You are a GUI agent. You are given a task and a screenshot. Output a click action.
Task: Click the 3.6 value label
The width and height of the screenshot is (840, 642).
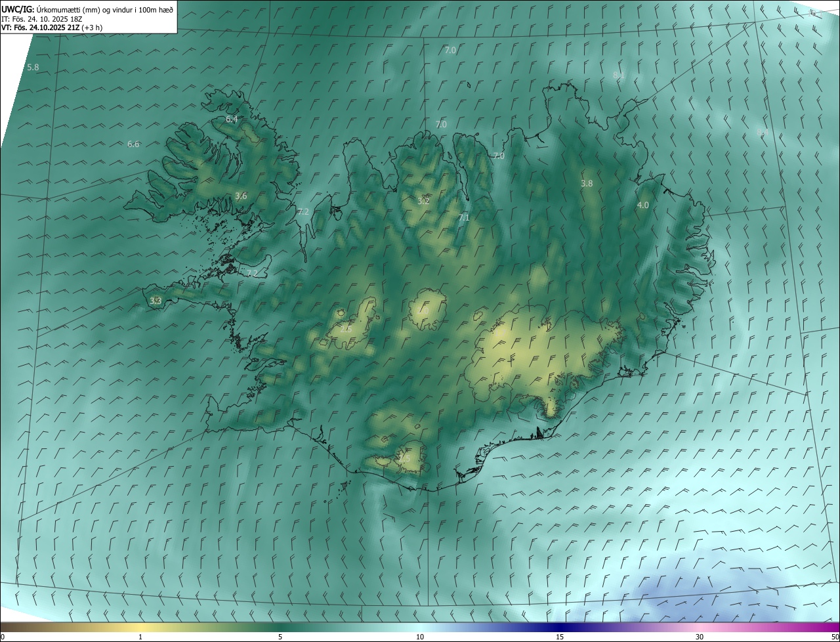tap(241, 196)
